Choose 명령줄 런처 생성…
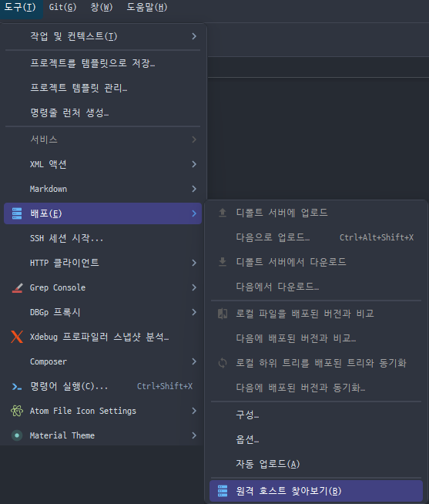 103,113
